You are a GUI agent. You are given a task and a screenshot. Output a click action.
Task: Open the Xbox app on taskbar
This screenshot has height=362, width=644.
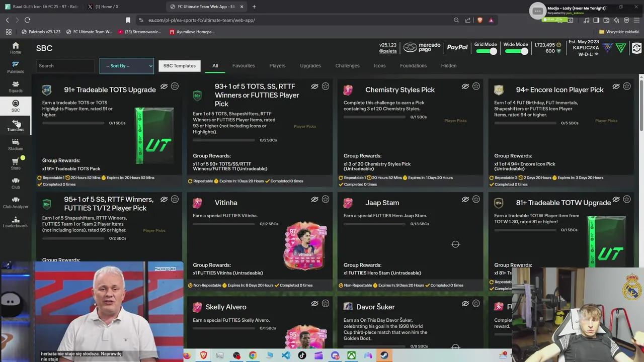click(351, 355)
